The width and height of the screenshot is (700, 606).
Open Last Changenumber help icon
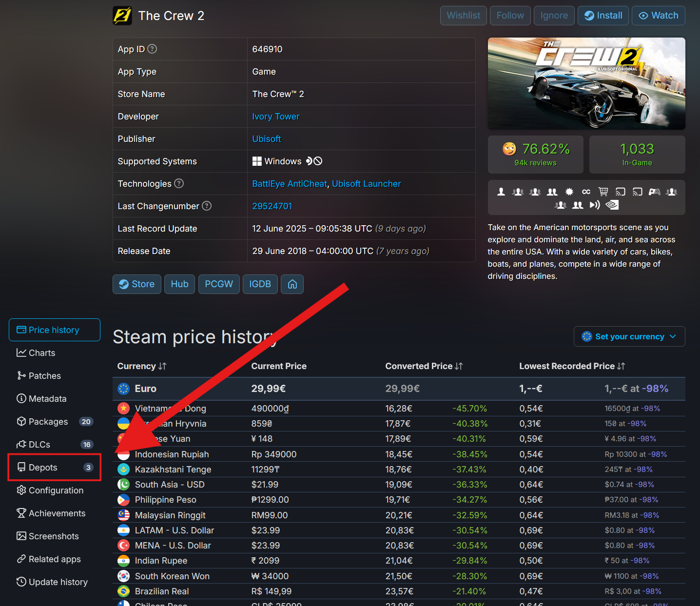(207, 206)
